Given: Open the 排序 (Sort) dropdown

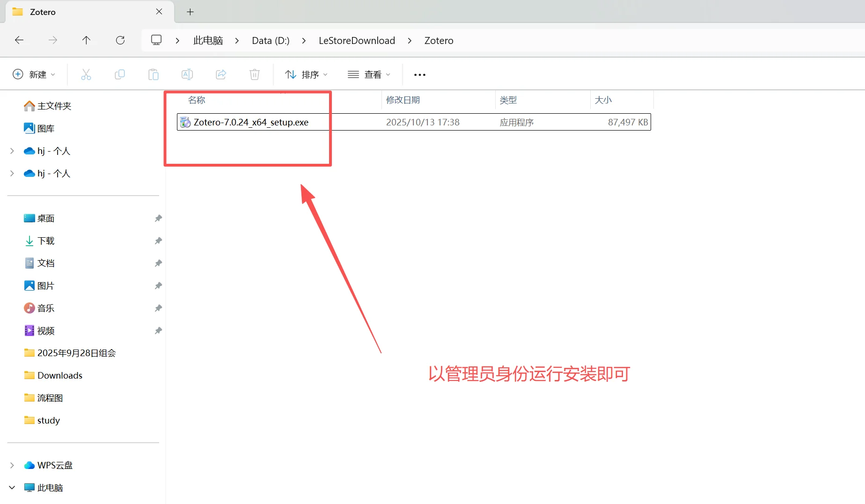Looking at the screenshot, I should click(307, 74).
